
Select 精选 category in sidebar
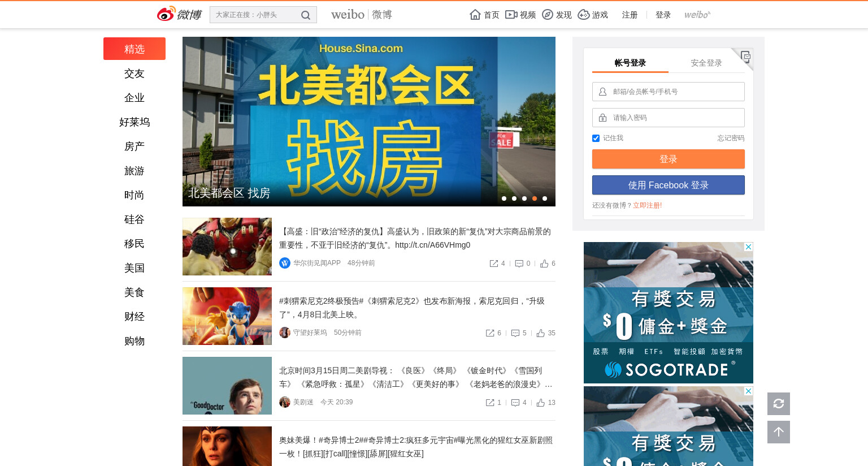click(134, 49)
